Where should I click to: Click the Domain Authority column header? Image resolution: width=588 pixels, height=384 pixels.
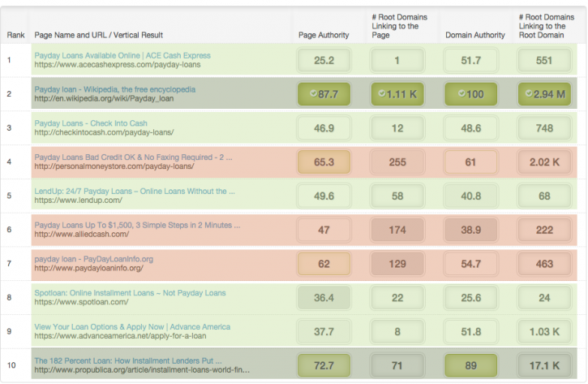475,35
